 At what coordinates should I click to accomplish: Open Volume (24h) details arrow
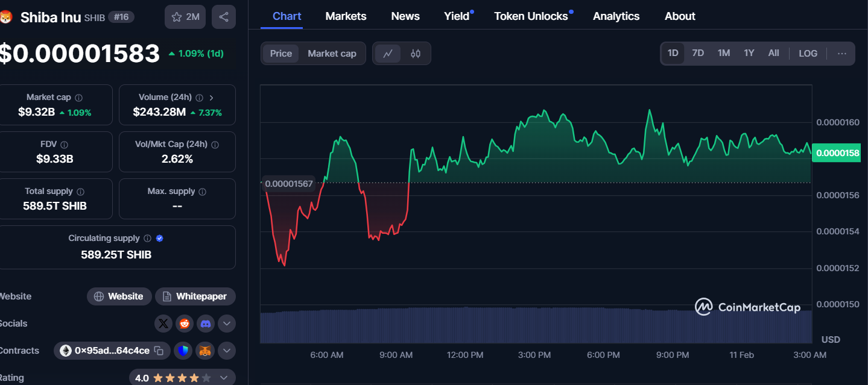pos(212,98)
